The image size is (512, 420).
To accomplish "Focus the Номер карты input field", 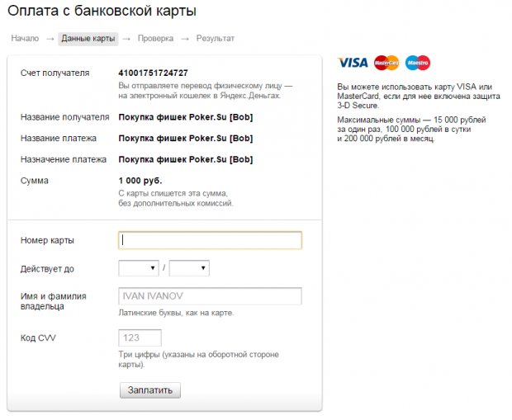I will pyautogui.click(x=210, y=240).
